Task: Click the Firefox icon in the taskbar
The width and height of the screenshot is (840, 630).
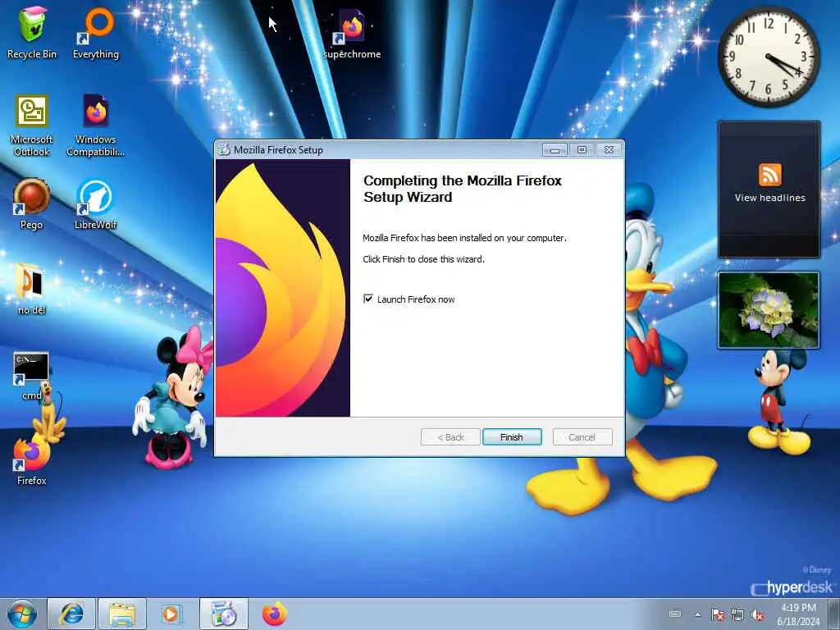Action: click(x=274, y=614)
